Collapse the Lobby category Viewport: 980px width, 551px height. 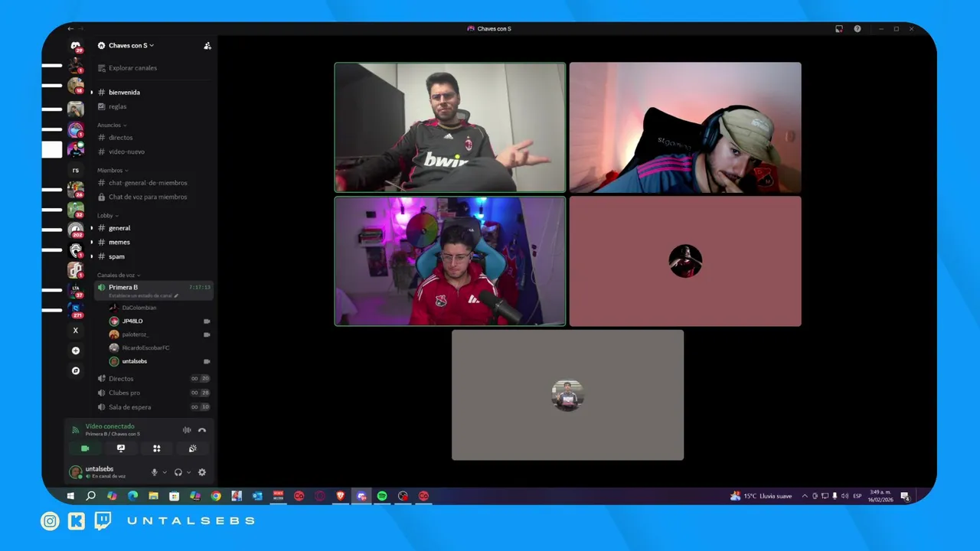tap(108, 216)
